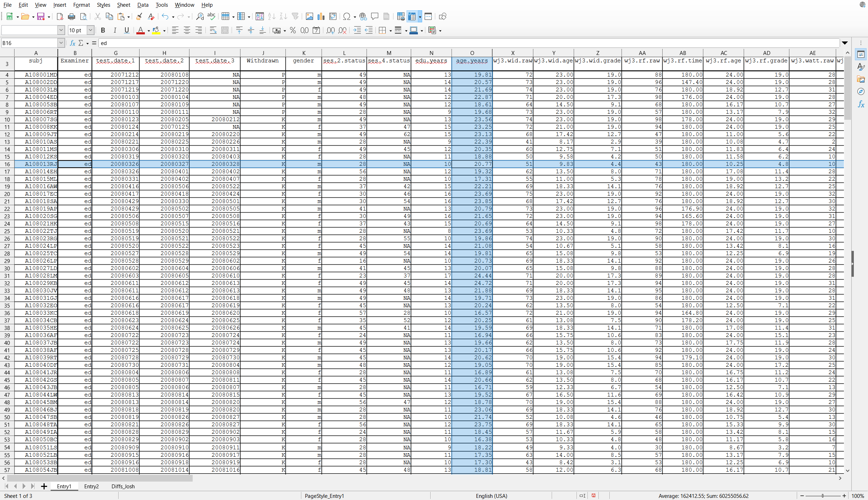The height and width of the screenshot is (500, 868).
Task: Export the spreadsheet as PDF
Action: coord(59,16)
